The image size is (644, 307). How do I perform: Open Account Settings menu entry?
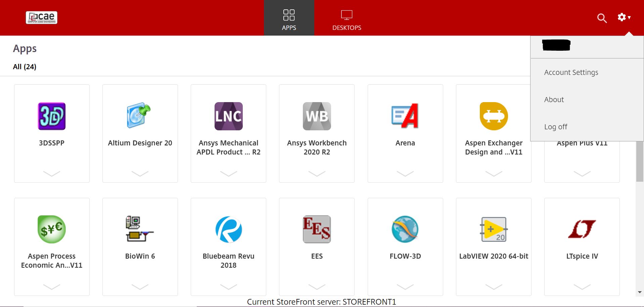571,73
